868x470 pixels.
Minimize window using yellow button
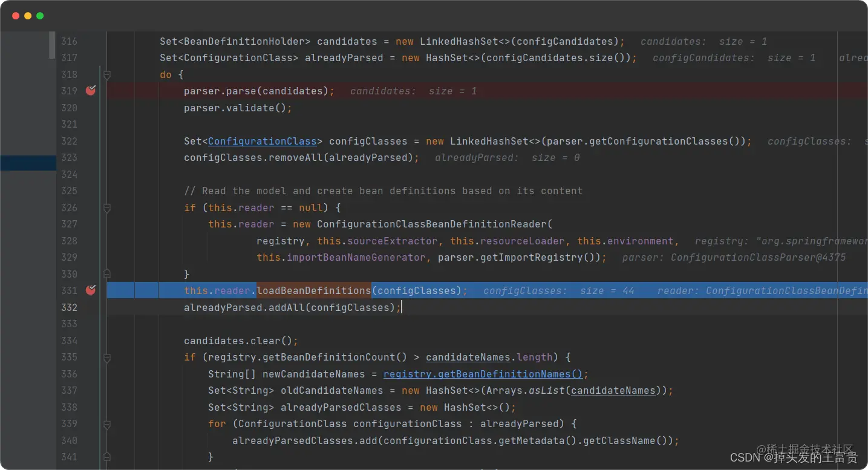coord(28,16)
